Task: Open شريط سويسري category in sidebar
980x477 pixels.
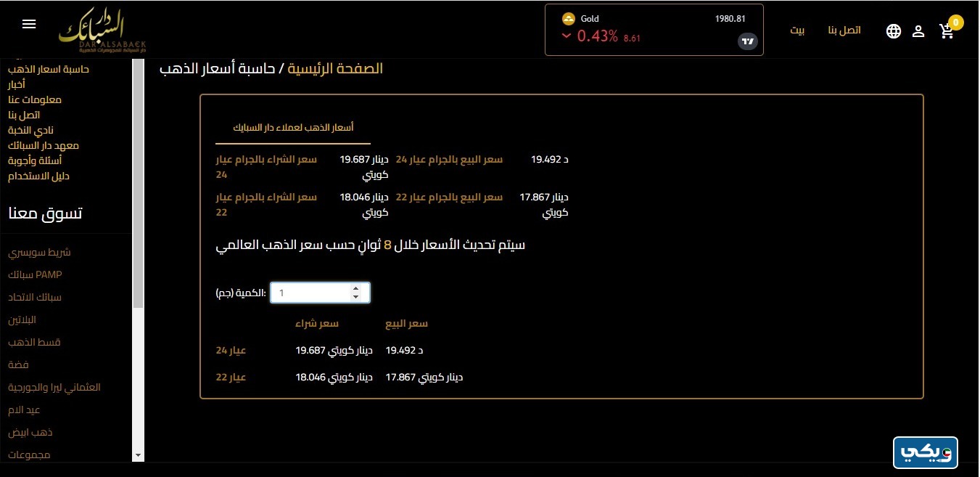Action: (x=39, y=253)
